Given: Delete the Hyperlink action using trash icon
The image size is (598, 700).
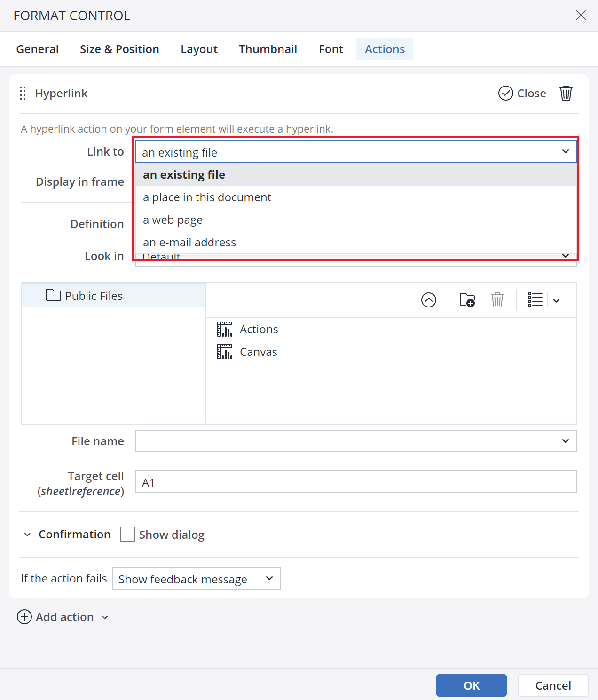Looking at the screenshot, I should click(x=566, y=93).
